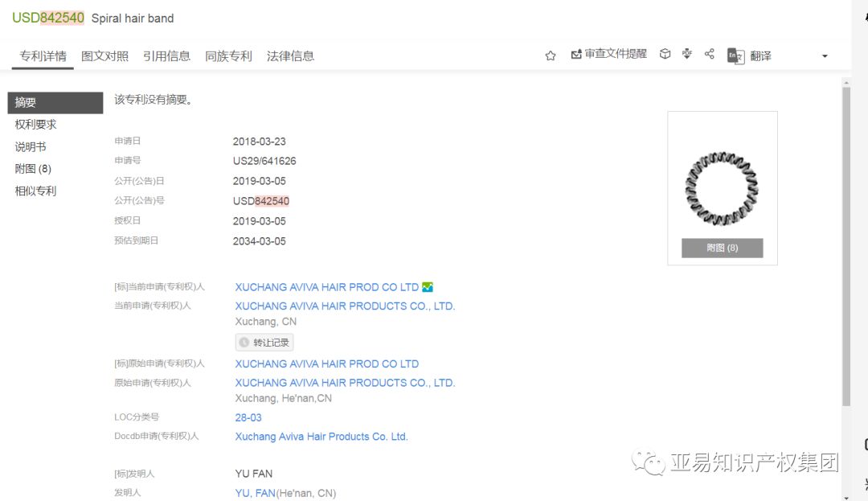Click the text 该专利没有摘要。
The height and width of the screenshot is (501, 868).
click(154, 100)
